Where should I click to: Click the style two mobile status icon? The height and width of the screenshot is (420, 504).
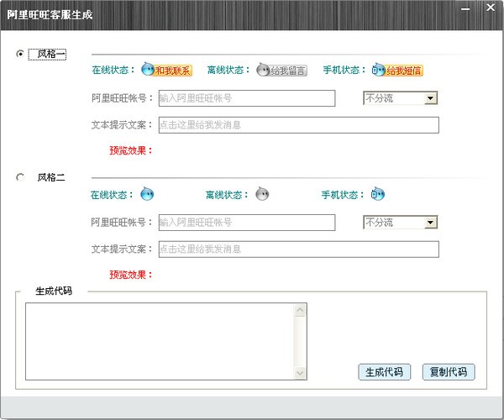(x=378, y=194)
